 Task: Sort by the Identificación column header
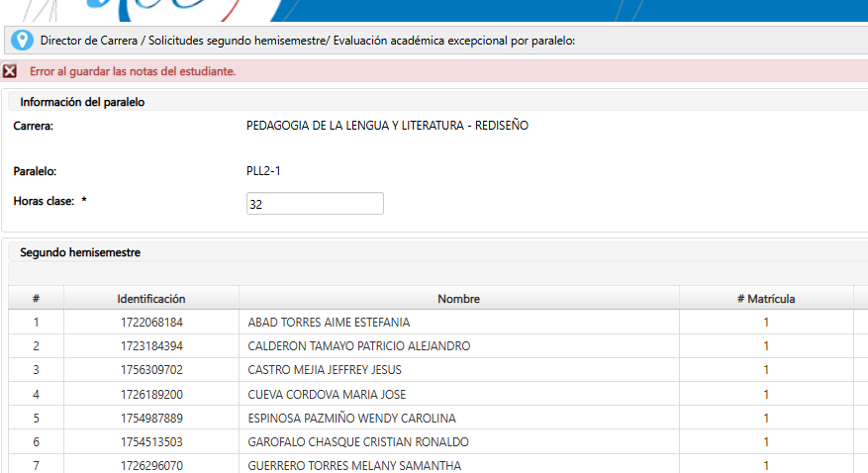[x=150, y=299]
